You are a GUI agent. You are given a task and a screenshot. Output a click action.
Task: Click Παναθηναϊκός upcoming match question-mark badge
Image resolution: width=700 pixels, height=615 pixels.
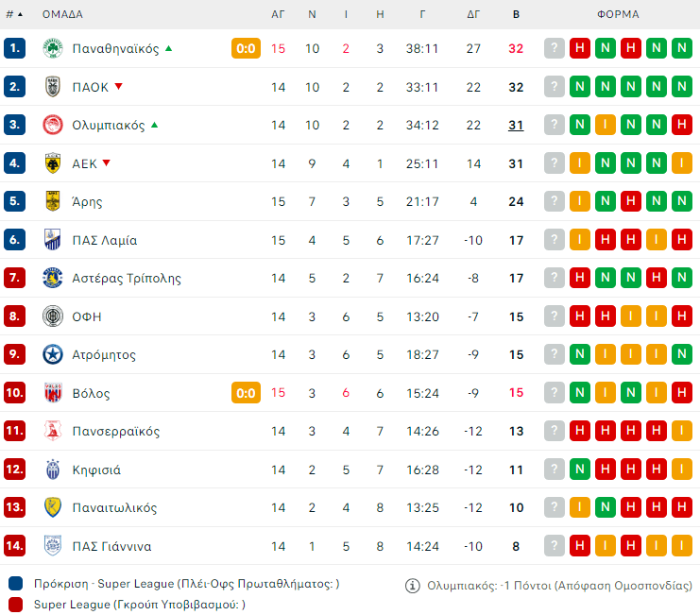tap(555, 48)
